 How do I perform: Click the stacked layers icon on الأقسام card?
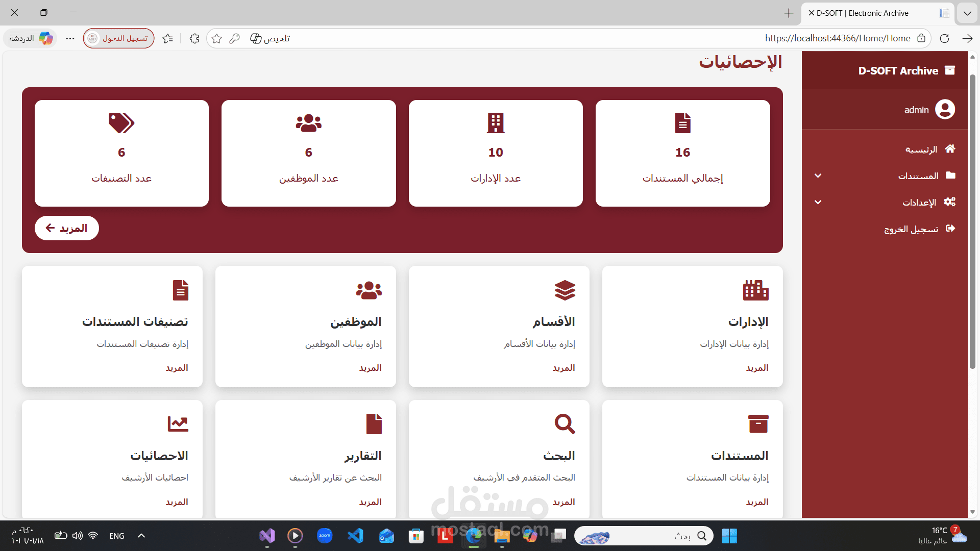pos(565,290)
